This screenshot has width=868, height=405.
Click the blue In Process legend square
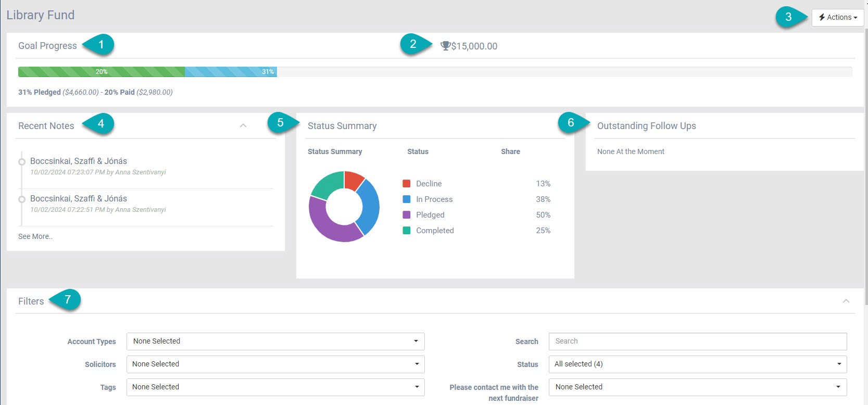point(407,199)
